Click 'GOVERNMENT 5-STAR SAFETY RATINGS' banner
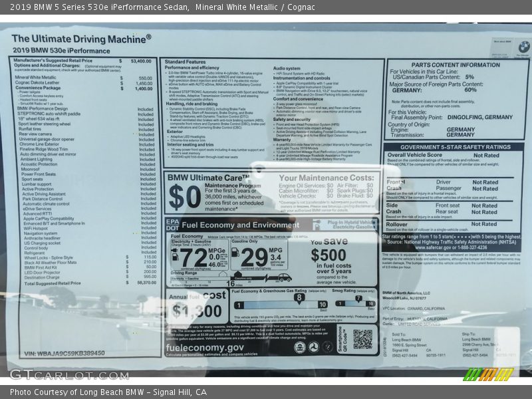This screenshot has width=532, height=399. pyautogui.click(x=456, y=147)
